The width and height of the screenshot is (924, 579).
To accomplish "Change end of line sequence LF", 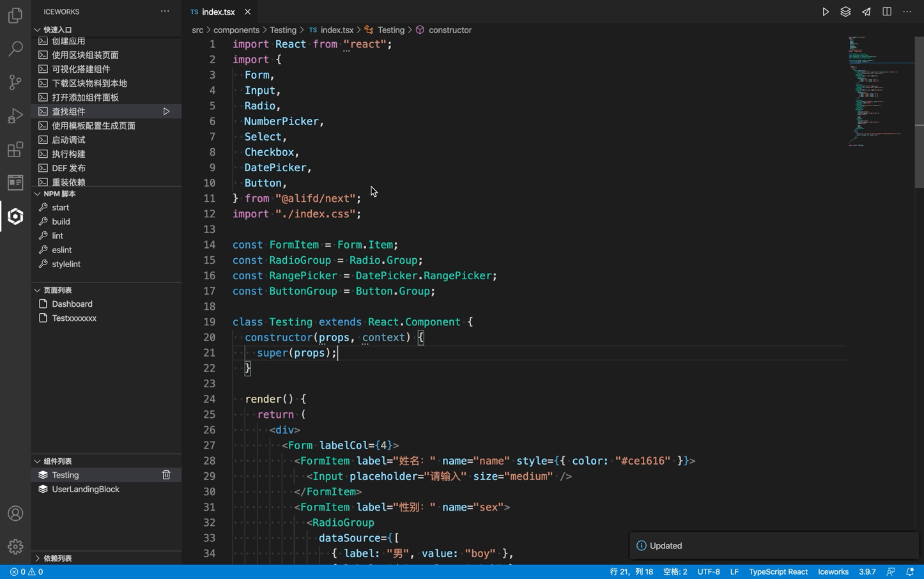I will [734, 572].
